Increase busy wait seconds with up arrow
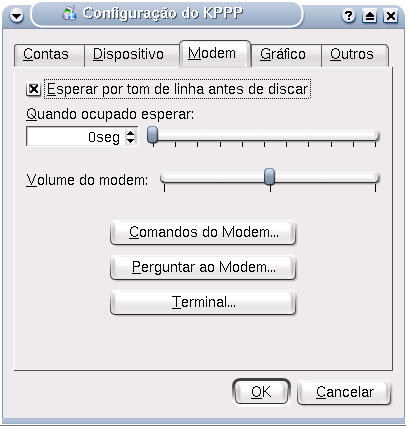Screen dimensions: 408x426 [131, 133]
